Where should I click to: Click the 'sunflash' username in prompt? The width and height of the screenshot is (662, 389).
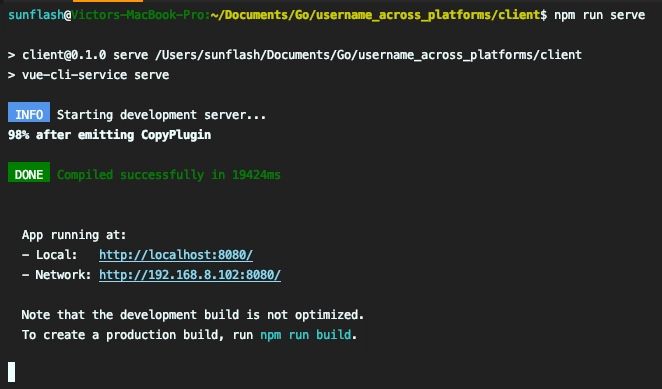(36, 15)
